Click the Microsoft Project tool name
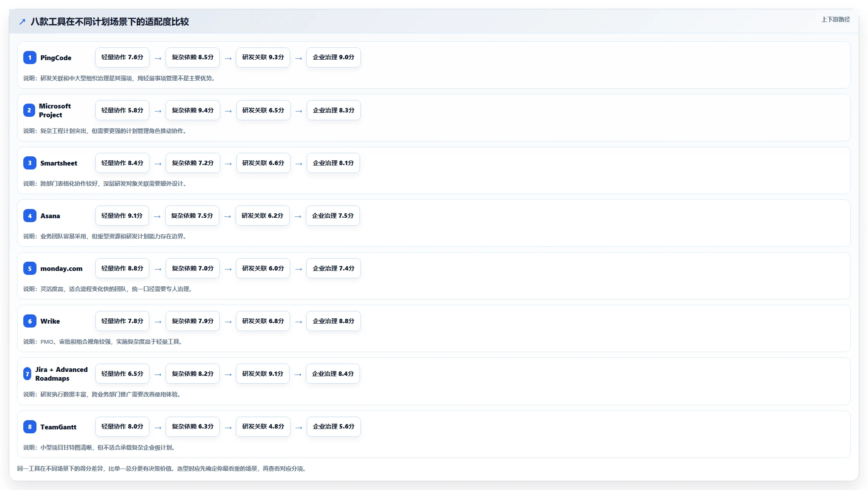Viewport: 868px width, 490px height. click(x=55, y=110)
